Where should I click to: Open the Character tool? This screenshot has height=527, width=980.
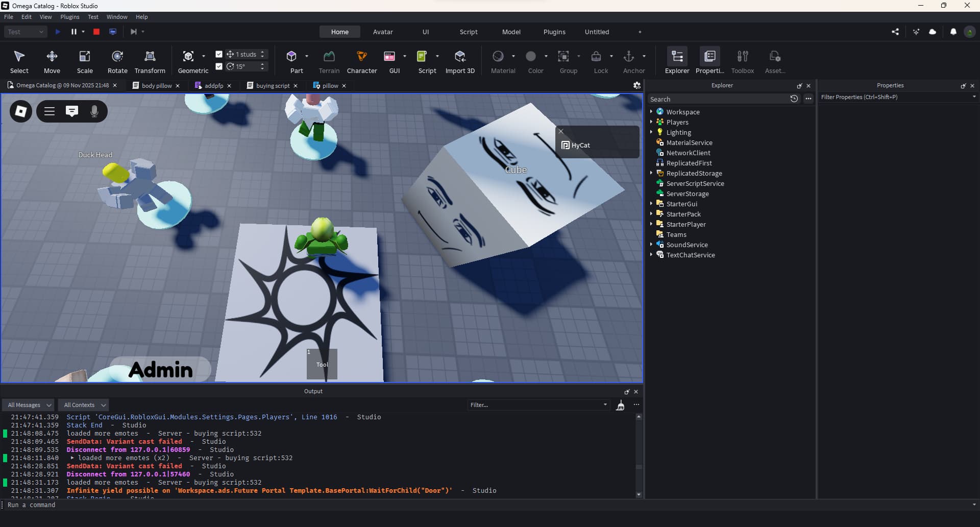pos(362,62)
